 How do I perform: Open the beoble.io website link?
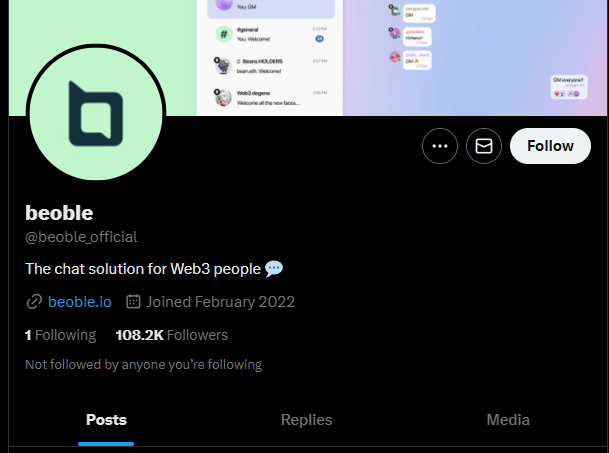(79, 302)
